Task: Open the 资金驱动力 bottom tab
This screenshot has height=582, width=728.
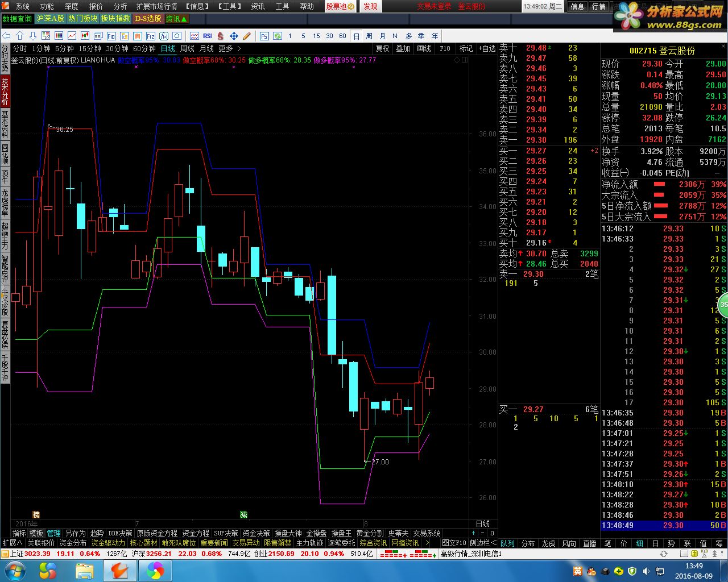Action: (x=107, y=543)
